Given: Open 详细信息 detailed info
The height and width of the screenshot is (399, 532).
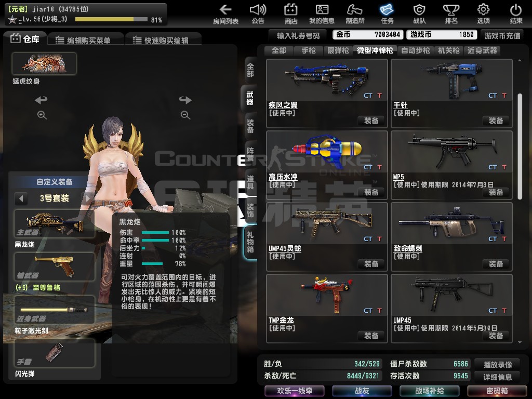Looking at the screenshot, I should [497, 377].
